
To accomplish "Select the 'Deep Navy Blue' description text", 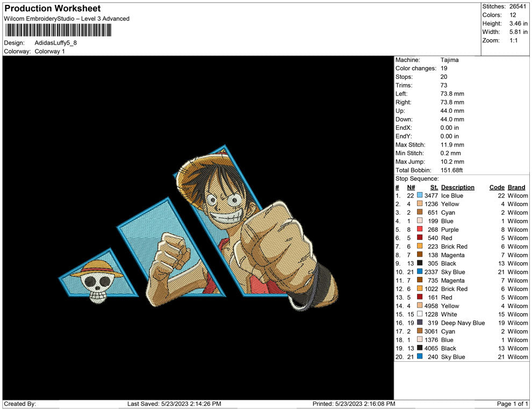I will pyautogui.click(x=463, y=323).
